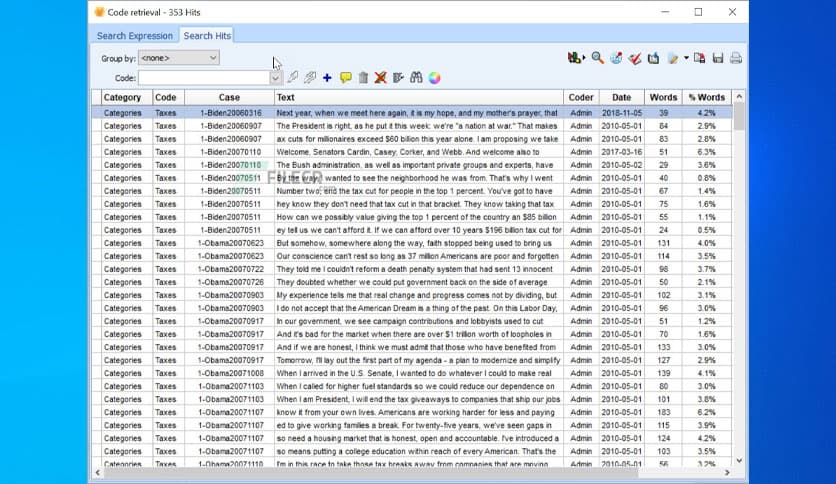Click the magnifying glass search icon

(597, 58)
